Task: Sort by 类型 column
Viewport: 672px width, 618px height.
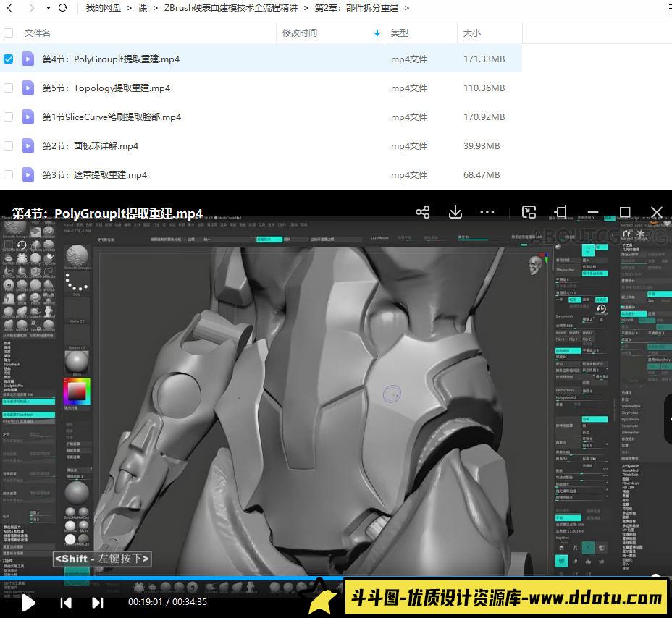Action: [x=400, y=33]
